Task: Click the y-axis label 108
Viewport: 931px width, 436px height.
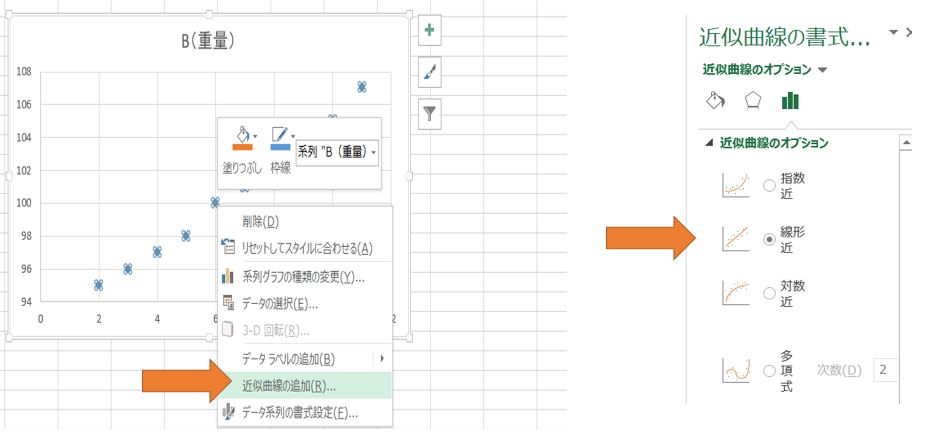Action: coord(23,72)
